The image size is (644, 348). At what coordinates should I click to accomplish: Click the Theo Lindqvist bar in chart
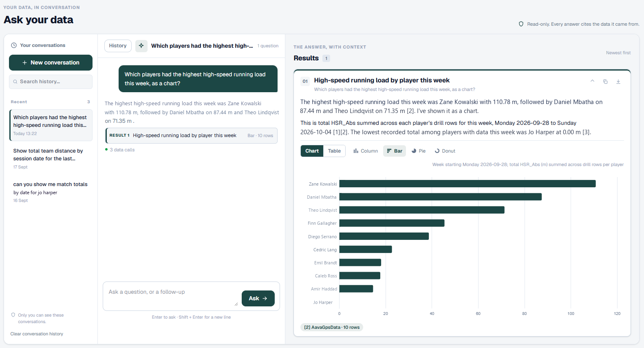click(x=422, y=210)
